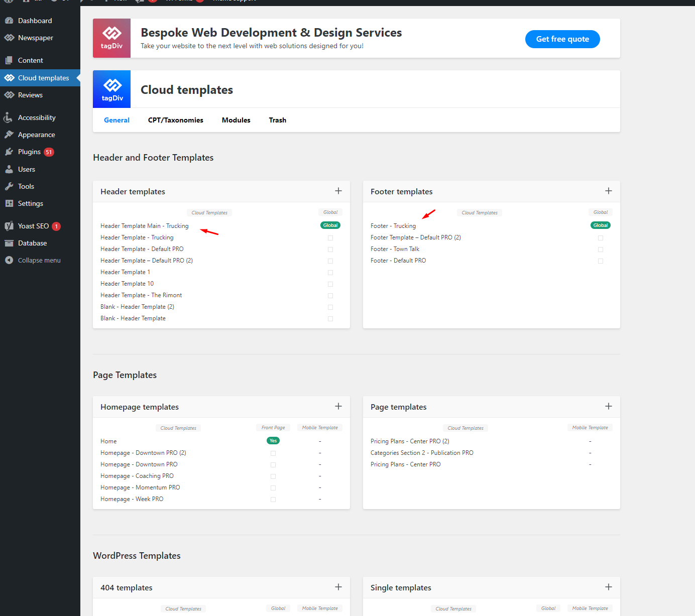This screenshot has height=616, width=695.
Task: Set Header Template - The Rimont as global
Action: (x=330, y=296)
